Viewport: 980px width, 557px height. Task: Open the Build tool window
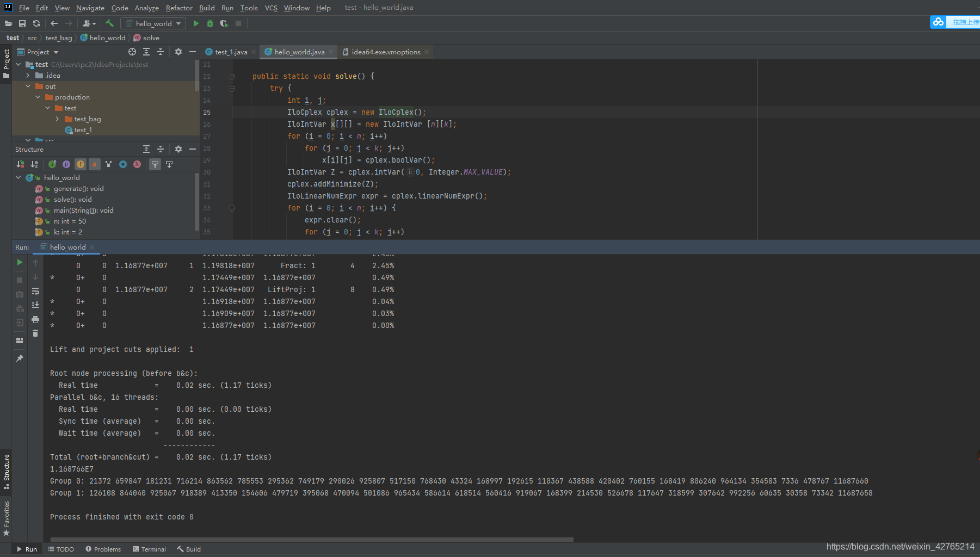pyautogui.click(x=189, y=549)
